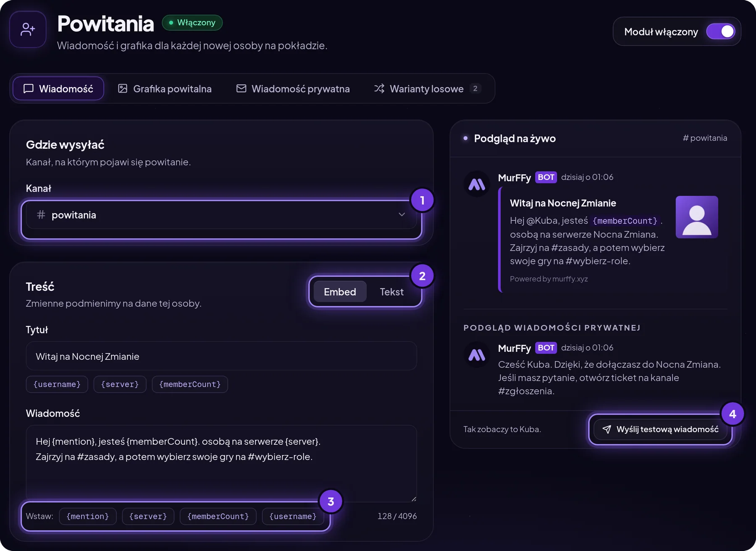Click the hash icon in Kanał field

click(41, 215)
